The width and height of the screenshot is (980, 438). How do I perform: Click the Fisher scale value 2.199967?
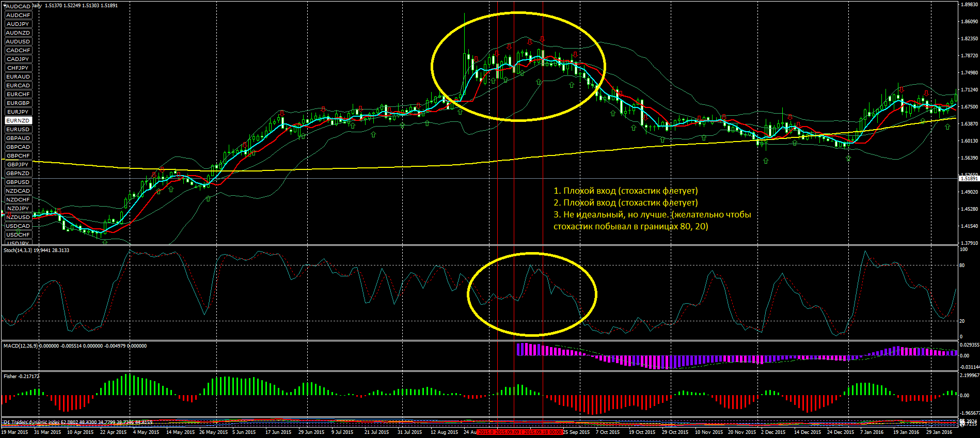[x=969, y=376]
